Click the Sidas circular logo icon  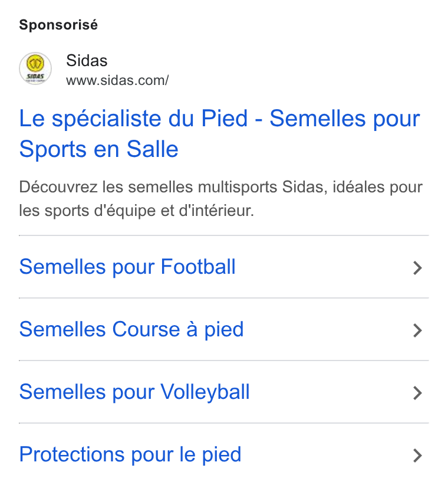[x=35, y=68]
